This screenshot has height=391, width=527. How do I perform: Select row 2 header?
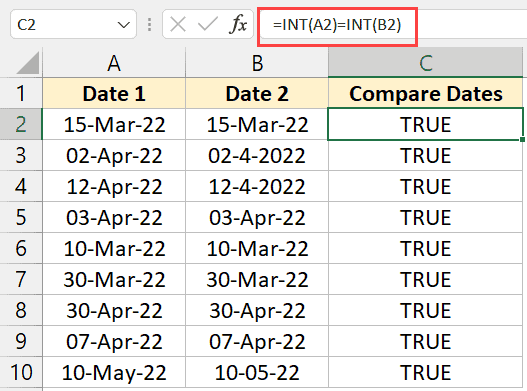coord(21,124)
